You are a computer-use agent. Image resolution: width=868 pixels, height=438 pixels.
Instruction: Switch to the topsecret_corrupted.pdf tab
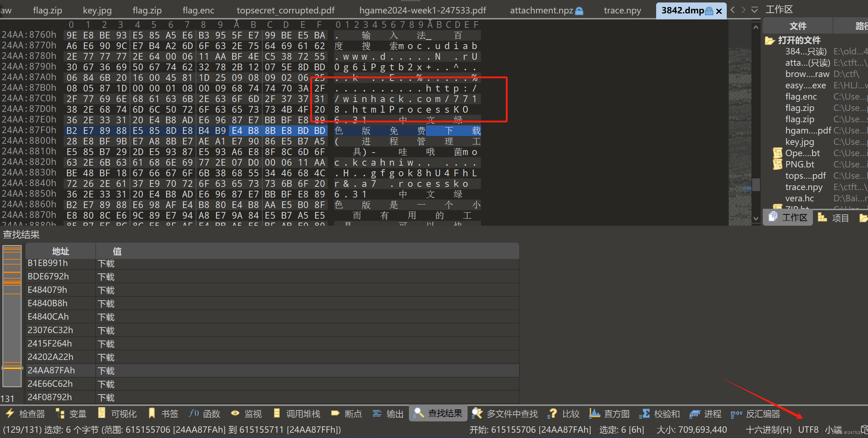pos(285,11)
